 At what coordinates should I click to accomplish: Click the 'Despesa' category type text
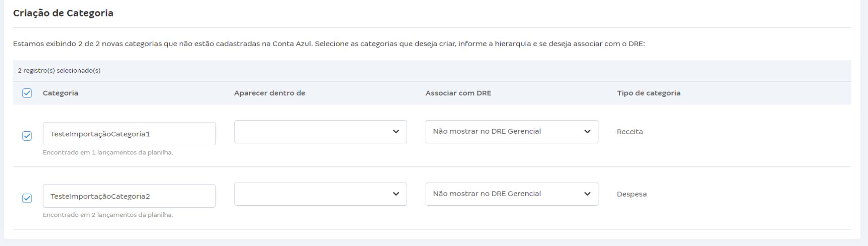tap(632, 194)
